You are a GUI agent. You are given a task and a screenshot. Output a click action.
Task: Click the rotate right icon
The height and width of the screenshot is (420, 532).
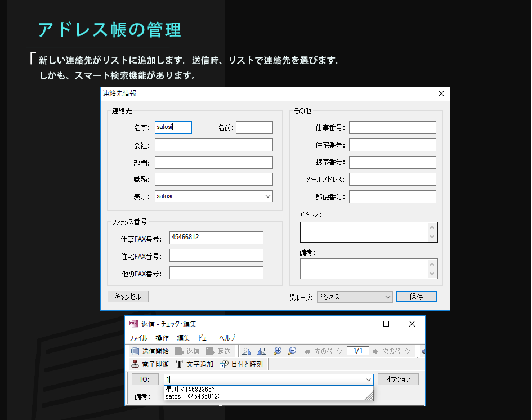pyautogui.click(x=262, y=351)
